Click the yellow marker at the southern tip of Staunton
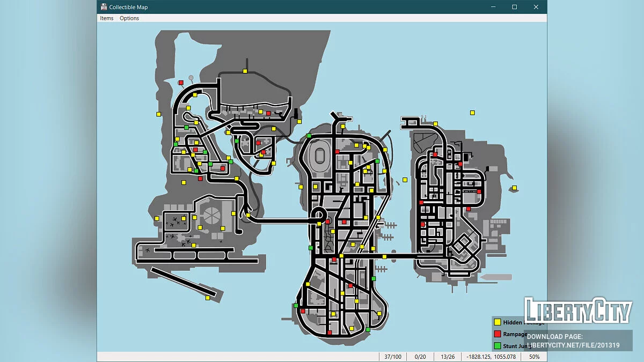 [x=351, y=328]
